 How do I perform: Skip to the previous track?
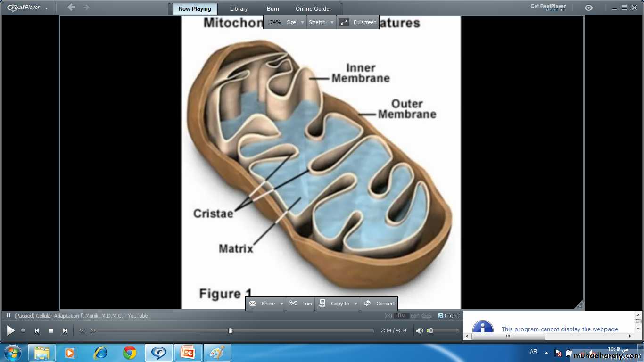(37, 331)
